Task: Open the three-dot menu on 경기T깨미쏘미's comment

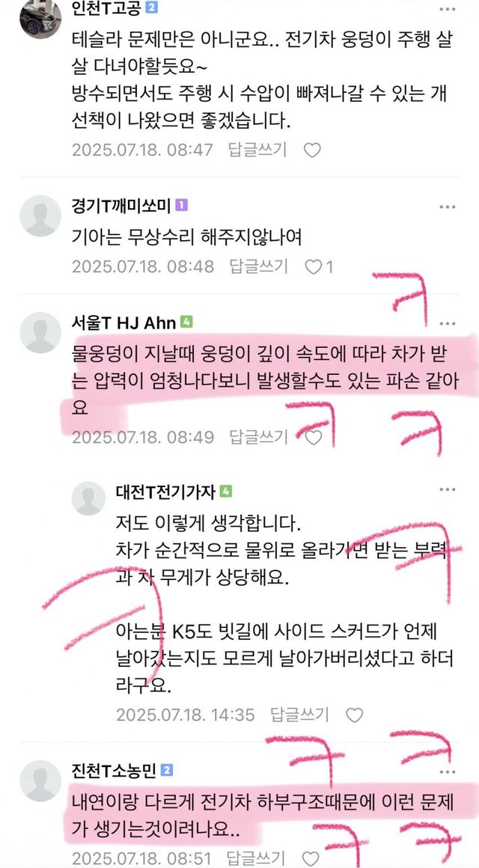Action: click(448, 207)
